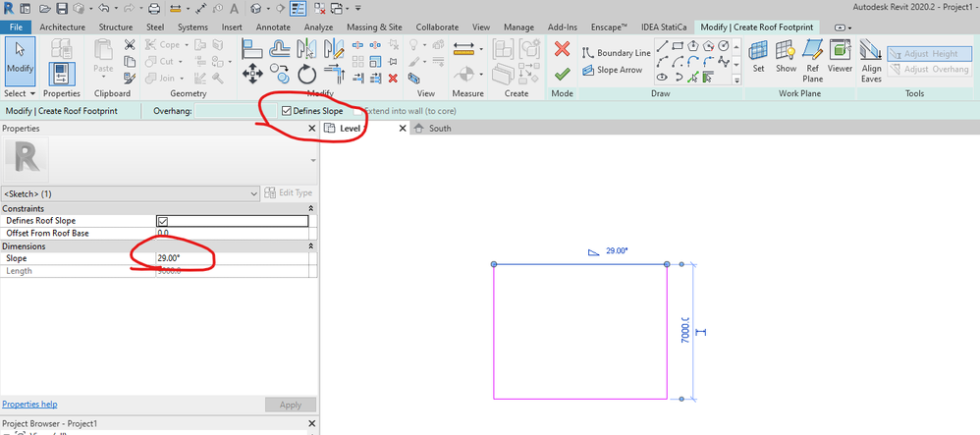Choose the Slope Arrow tool
980x435 pixels.
tap(613, 70)
